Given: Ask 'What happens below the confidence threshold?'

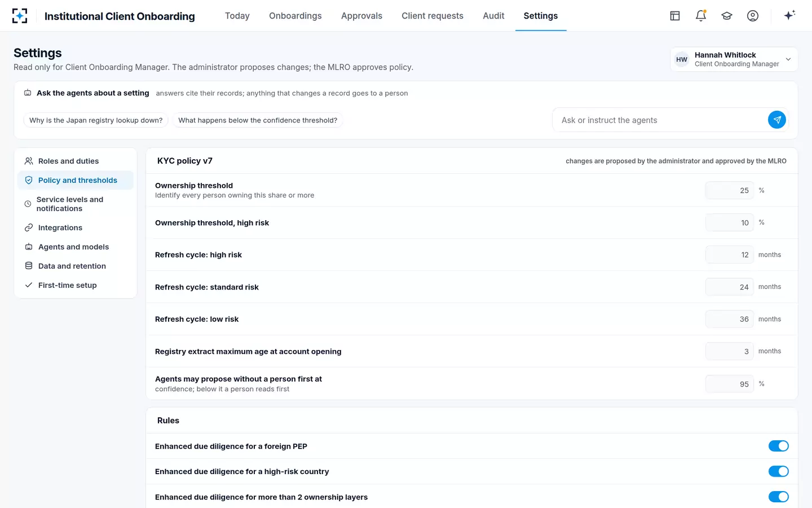Looking at the screenshot, I should [258, 120].
